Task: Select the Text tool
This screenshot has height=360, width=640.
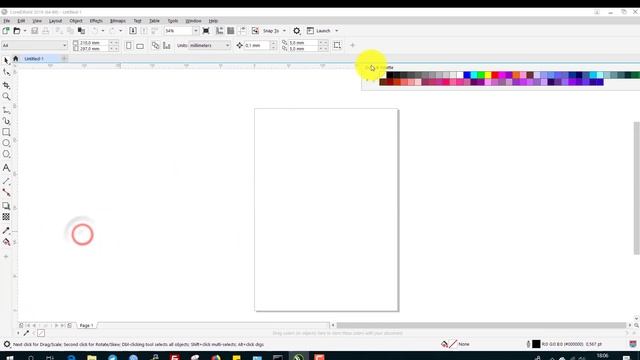Action: 6,168
